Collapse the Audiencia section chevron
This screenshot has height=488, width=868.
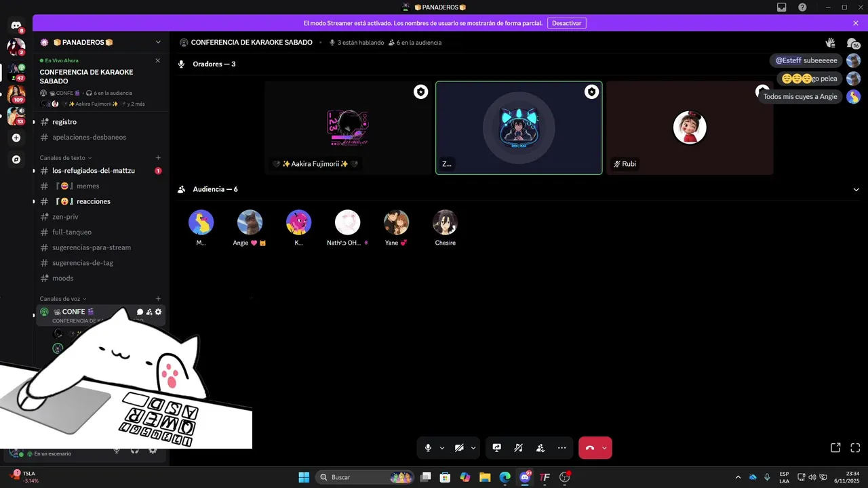pyautogui.click(x=856, y=190)
